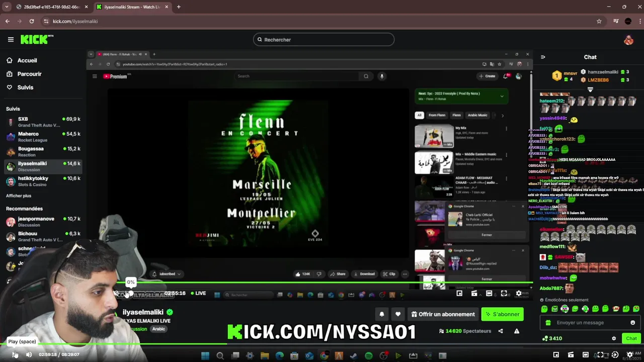This screenshot has height=362, width=644.
Task: Report the stream with the warning icon
Action: [517, 331]
